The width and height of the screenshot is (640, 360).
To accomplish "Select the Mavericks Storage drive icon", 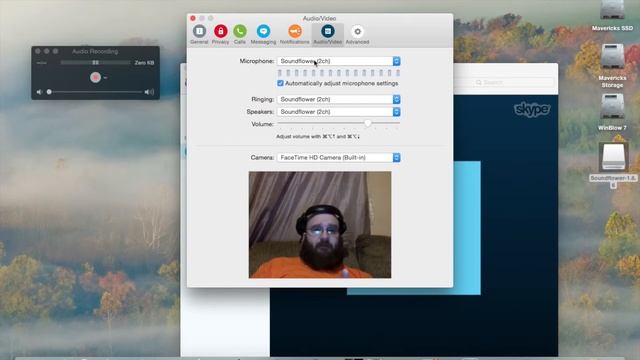I will [x=612, y=56].
